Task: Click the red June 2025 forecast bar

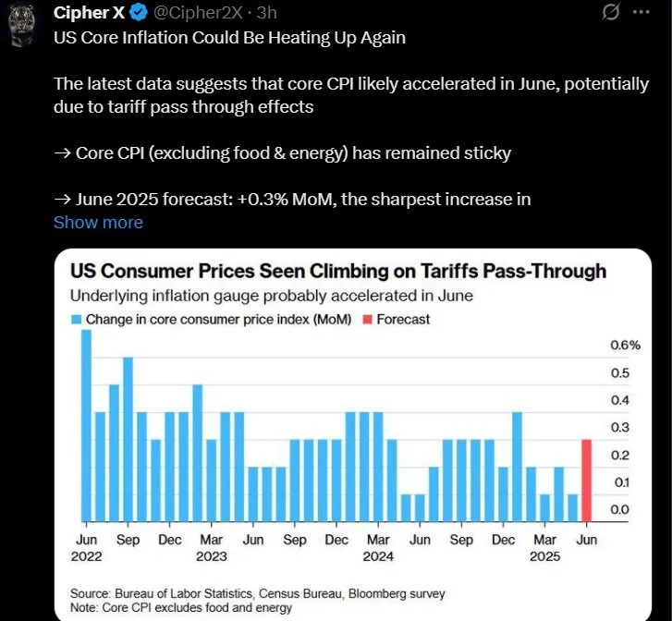Action: tap(586, 481)
